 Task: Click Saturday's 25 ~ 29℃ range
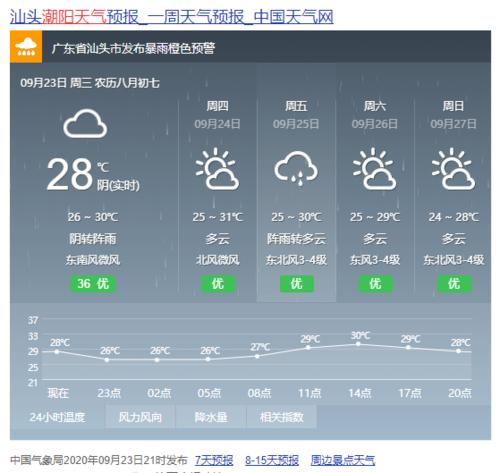[x=375, y=217]
